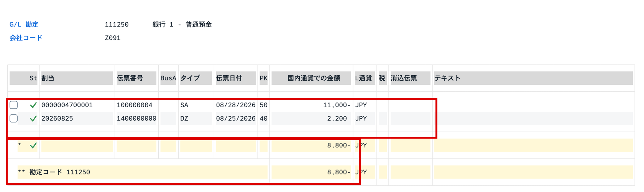The width and height of the screenshot is (644, 192).
Task: Click the 税 column header
Action: coord(382,78)
